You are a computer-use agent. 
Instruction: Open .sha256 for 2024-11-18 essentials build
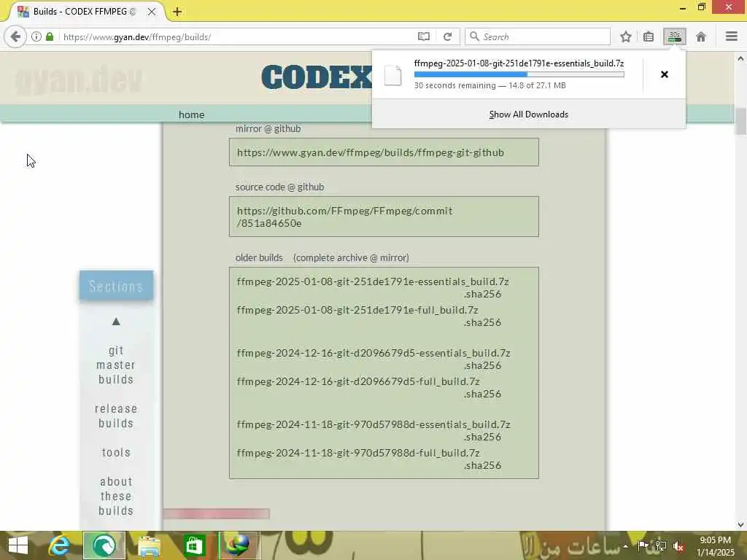click(482, 437)
